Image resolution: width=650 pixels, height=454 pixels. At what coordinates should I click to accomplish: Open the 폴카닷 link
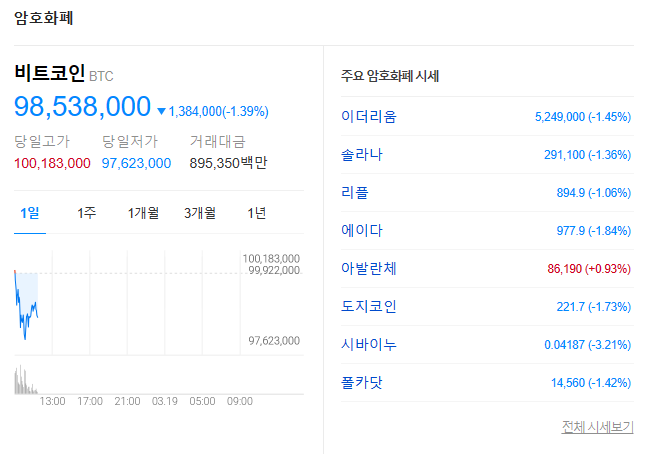click(x=361, y=383)
